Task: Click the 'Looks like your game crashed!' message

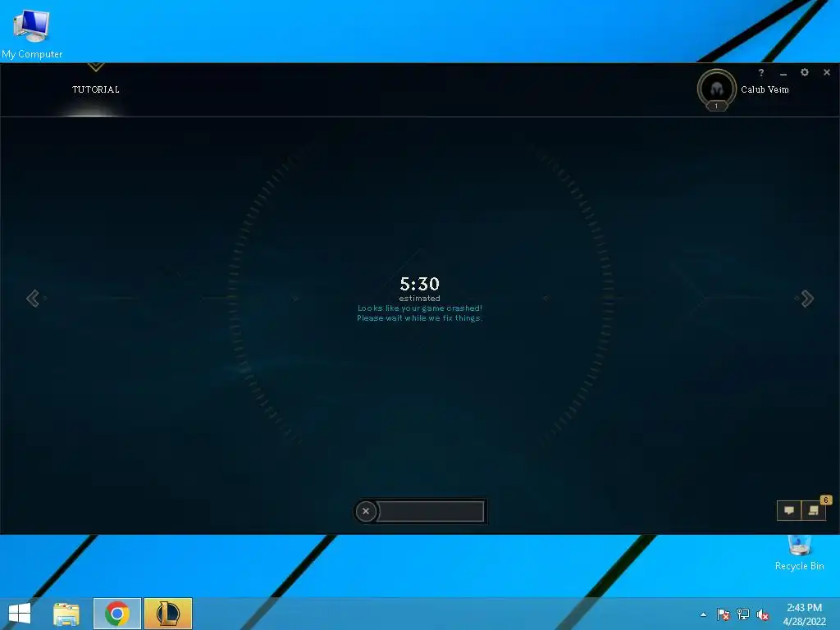Action: pyautogui.click(x=420, y=308)
